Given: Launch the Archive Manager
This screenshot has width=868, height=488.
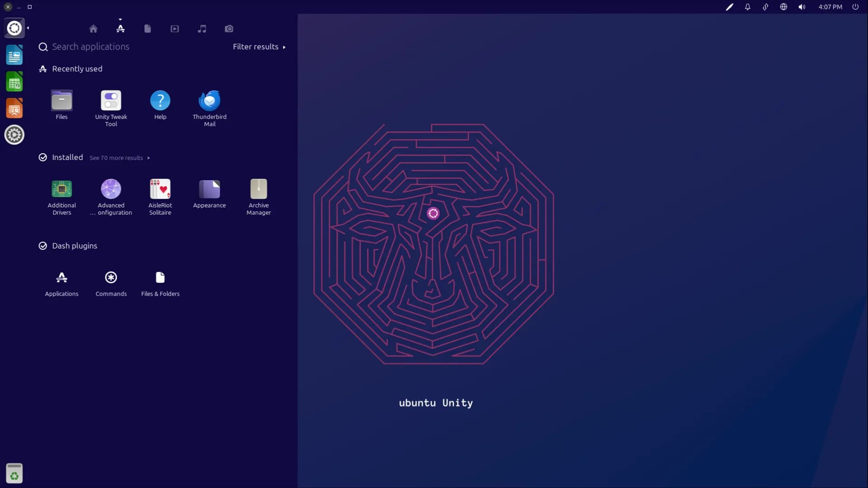Looking at the screenshot, I should [x=258, y=189].
